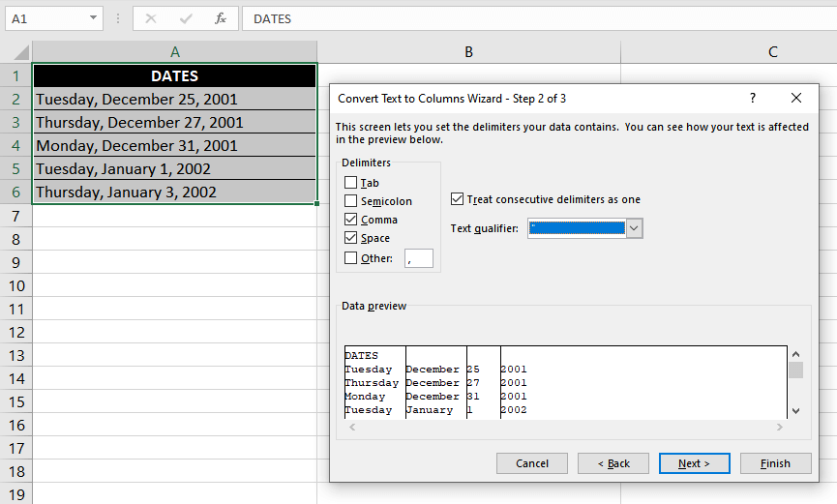Click '31' in the Data preview
The image size is (837, 504).
(473, 397)
